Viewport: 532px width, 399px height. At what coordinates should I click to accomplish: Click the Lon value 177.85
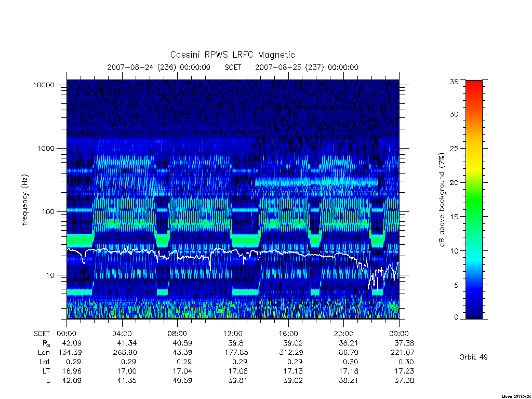pos(236,353)
